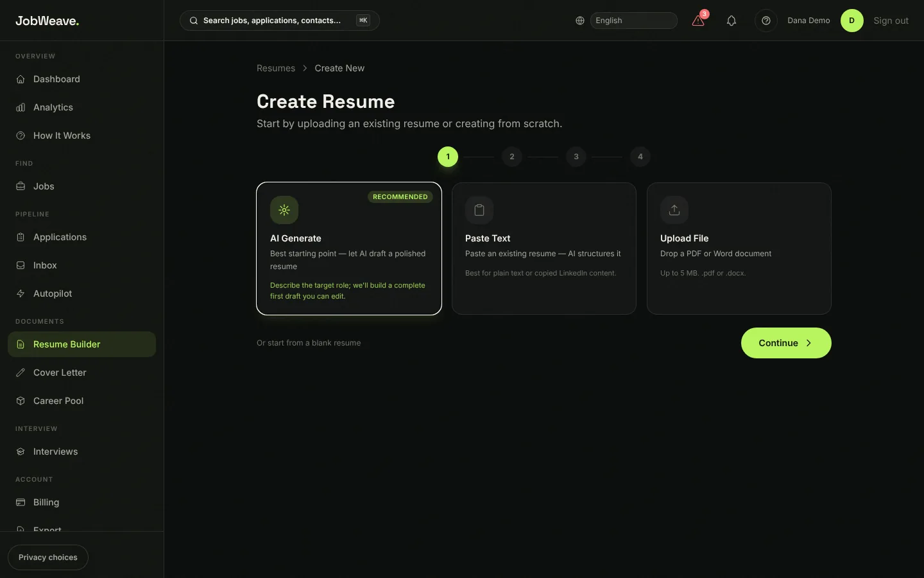Select Resume Builder in the sidebar
Image resolution: width=924 pixels, height=578 pixels.
point(81,344)
